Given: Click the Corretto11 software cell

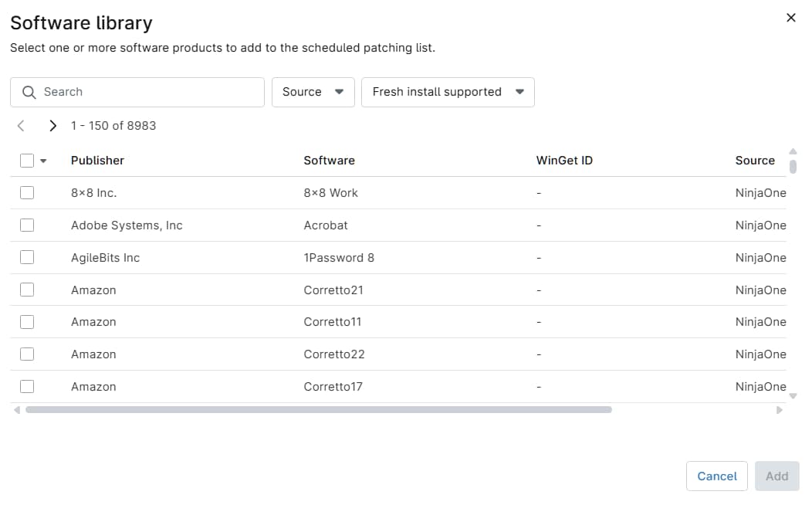Looking at the screenshot, I should tap(333, 322).
